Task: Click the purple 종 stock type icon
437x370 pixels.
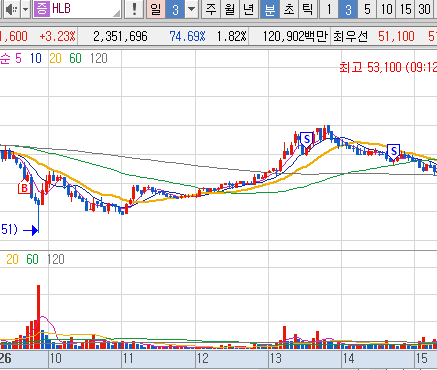Action: (x=42, y=9)
